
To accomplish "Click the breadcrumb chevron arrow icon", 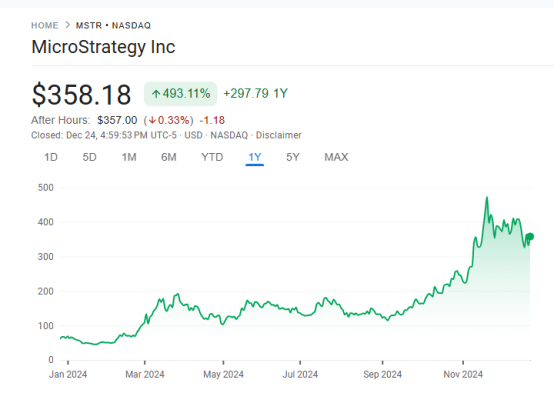I will (67, 25).
